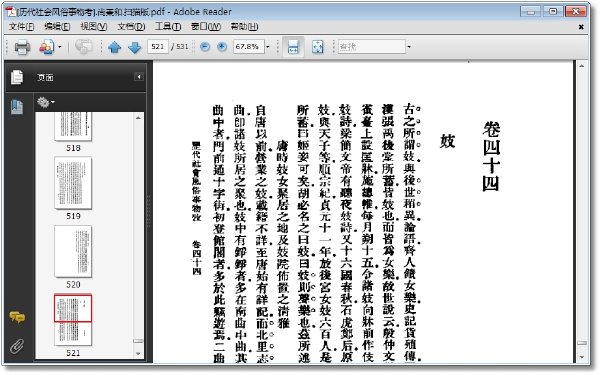Click the document vertical scrollbar thumb
The width and height of the screenshot is (600, 375).
click(x=582, y=343)
